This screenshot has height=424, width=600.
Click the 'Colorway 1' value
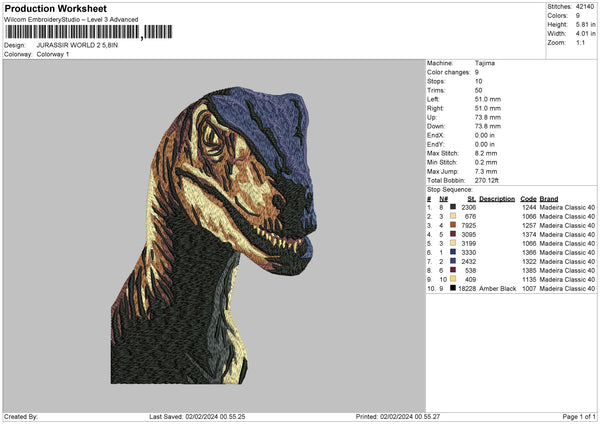coord(53,54)
